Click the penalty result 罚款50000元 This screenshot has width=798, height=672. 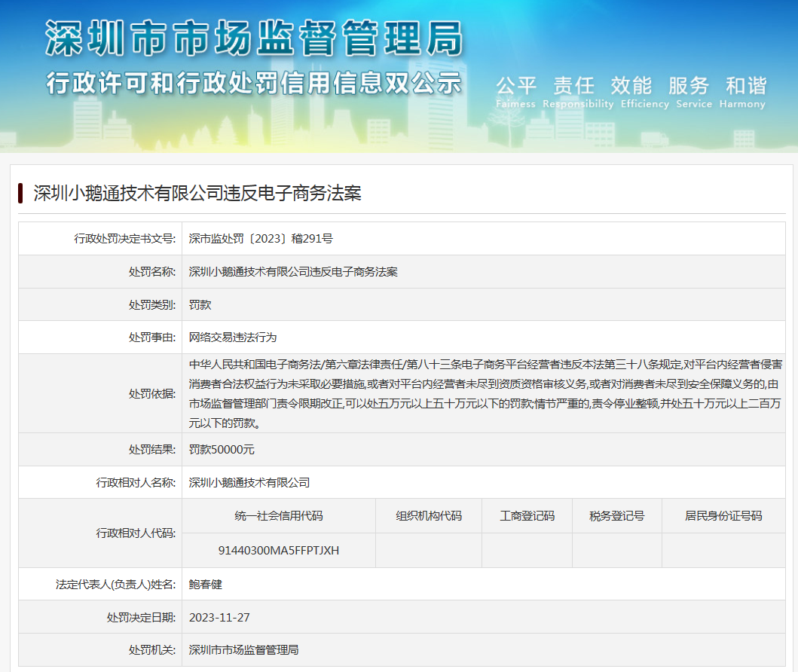(x=222, y=449)
